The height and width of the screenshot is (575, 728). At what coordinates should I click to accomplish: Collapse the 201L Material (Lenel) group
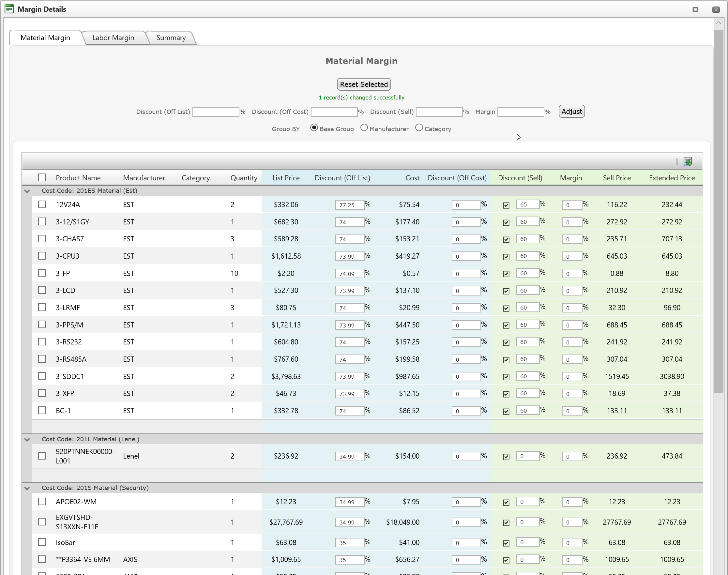[27, 439]
